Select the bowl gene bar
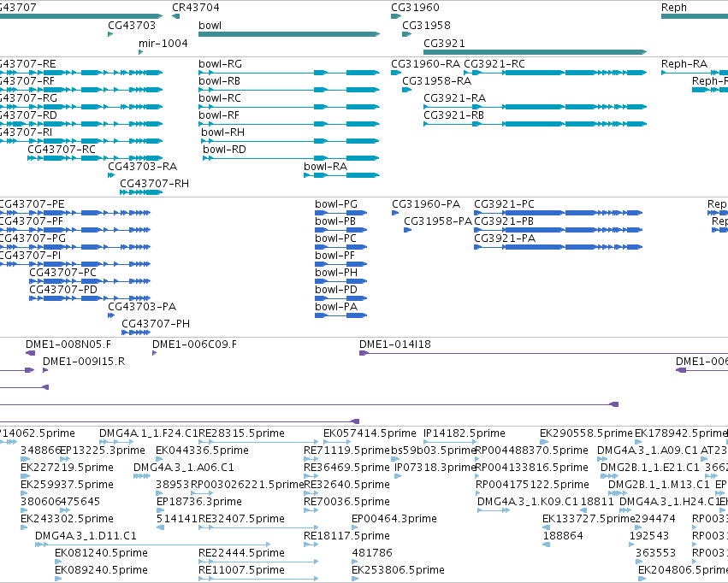The width and height of the screenshot is (728, 583). pyautogui.click(x=289, y=34)
